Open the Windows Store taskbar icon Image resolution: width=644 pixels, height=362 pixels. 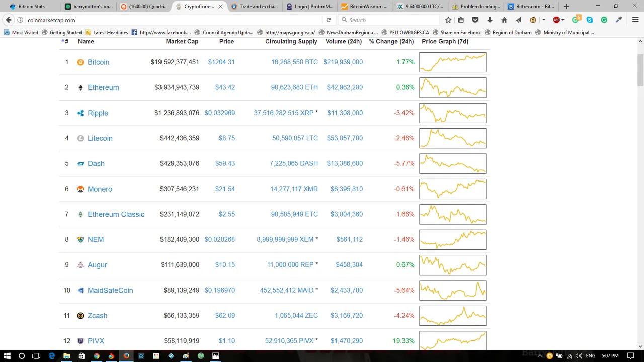(82, 356)
